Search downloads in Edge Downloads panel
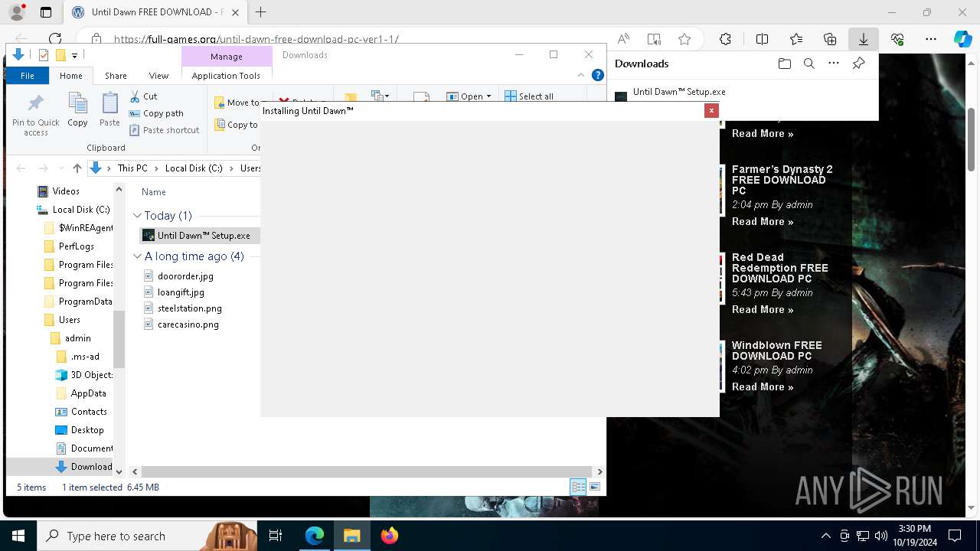 (x=808, y=64)
